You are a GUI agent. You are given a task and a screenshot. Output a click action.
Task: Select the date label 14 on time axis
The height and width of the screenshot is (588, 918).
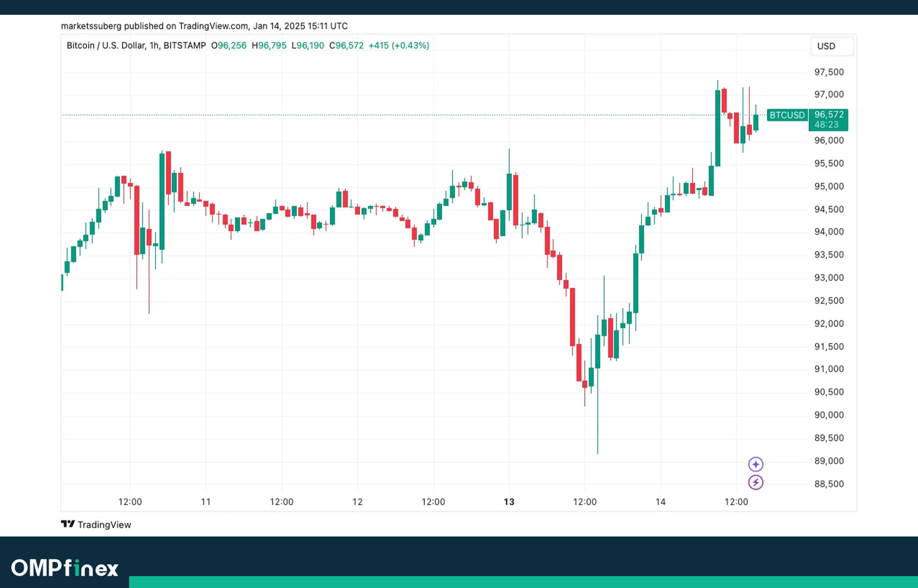[x=660, y=502]
